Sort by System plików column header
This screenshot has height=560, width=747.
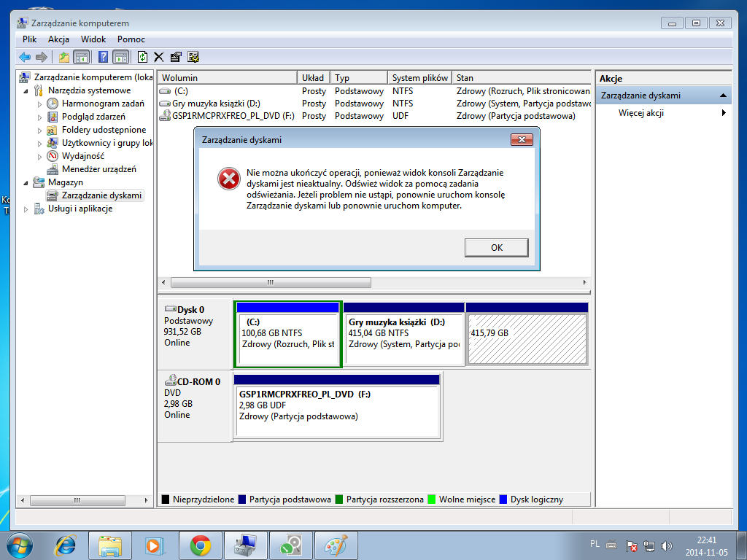[419, 77]
